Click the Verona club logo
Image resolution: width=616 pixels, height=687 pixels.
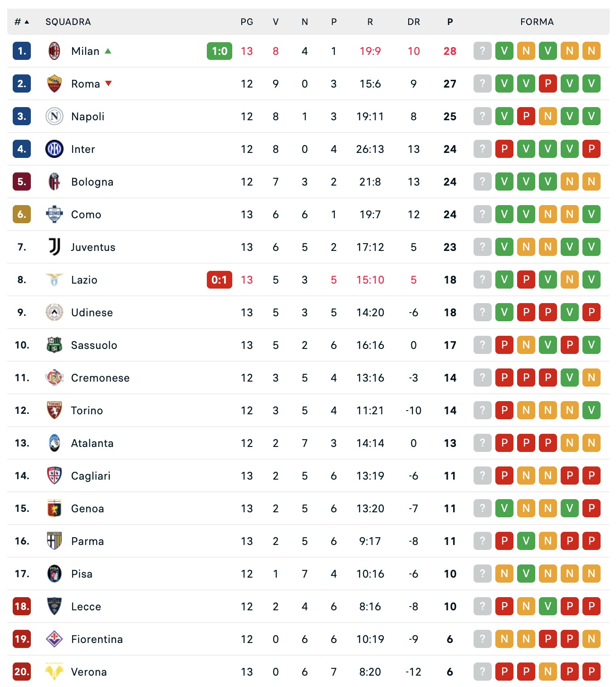coord(54,672)
